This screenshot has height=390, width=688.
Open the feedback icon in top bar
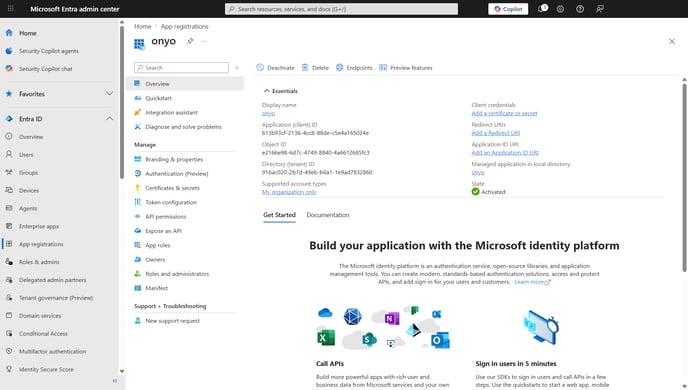599,9
